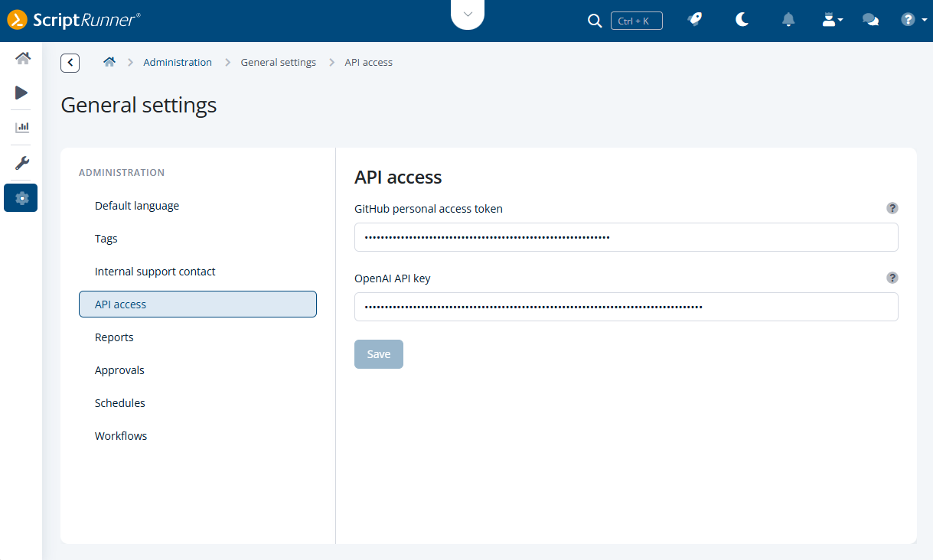The image size is (933, 560).
Task: Toggle dark mode with moon icon
Action: point(742,20)
